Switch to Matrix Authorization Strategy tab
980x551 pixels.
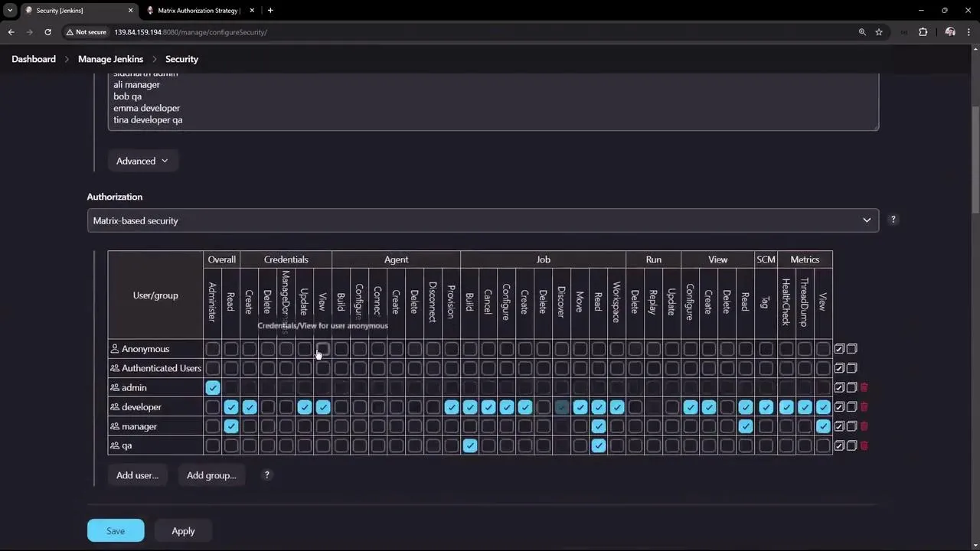(198, 11)
